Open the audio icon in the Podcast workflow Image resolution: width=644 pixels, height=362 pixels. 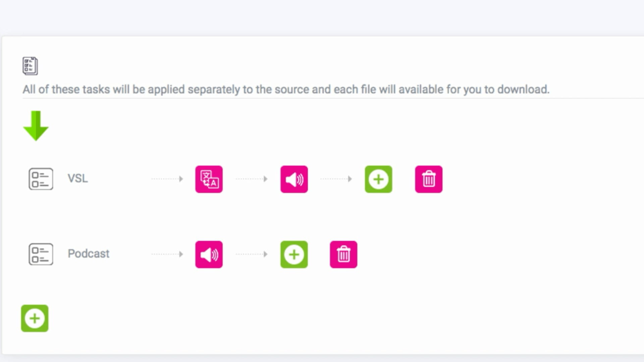click(x=209, y=254)
